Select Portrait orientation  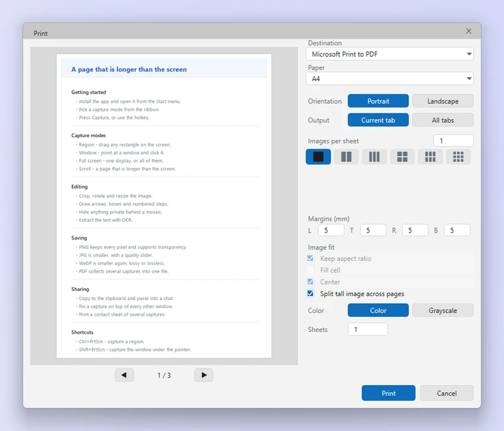pyautogui.click(x=379, y=101)
